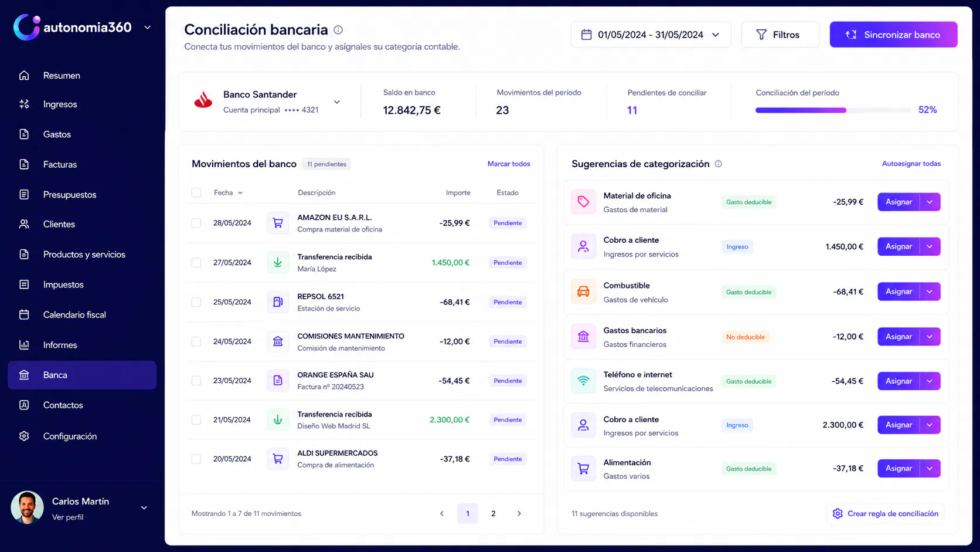Viewport: 980px width, 552px height.
Task: Click the autonomia360 logo icon
Action: pos(26,27)
